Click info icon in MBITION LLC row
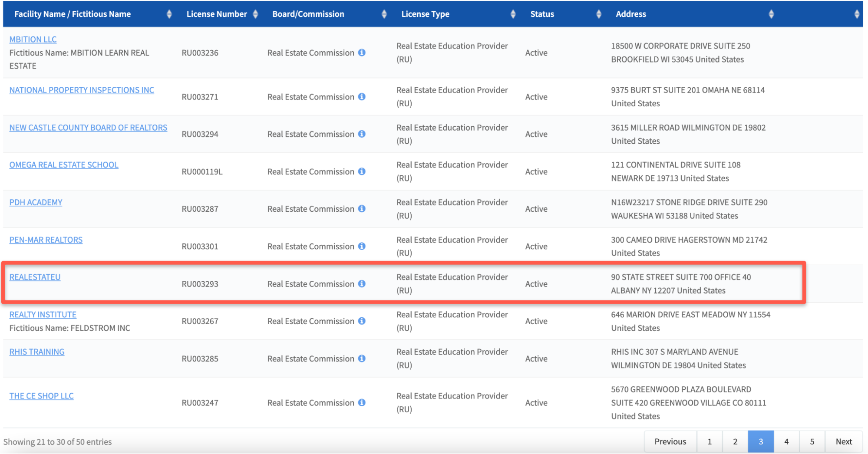Viewport: 868px width, 454px height. pyautogui.click(x=362, y=53)
